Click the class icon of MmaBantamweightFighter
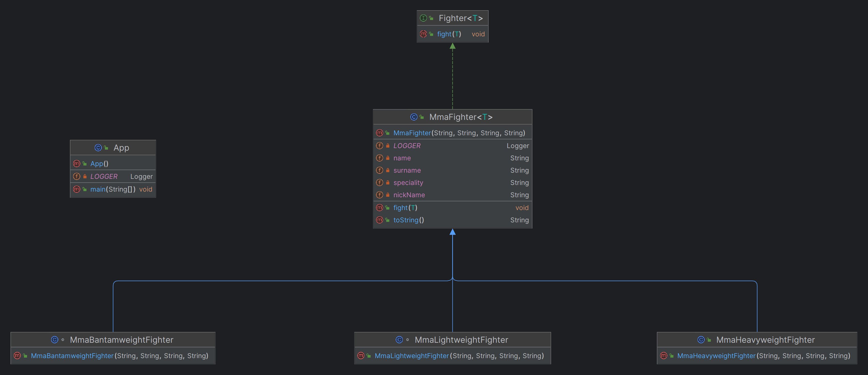This screenshot has height=375, width=868. click(55, 340)
